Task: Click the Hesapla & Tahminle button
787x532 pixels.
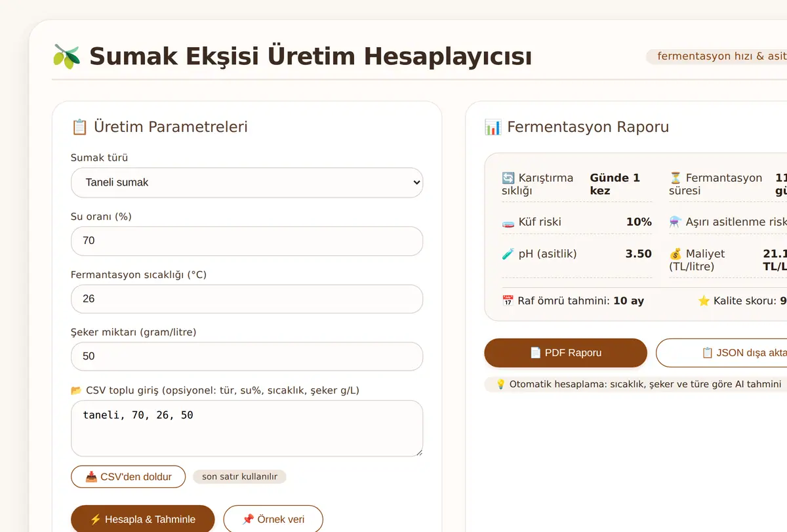Action: click(142, 519)
